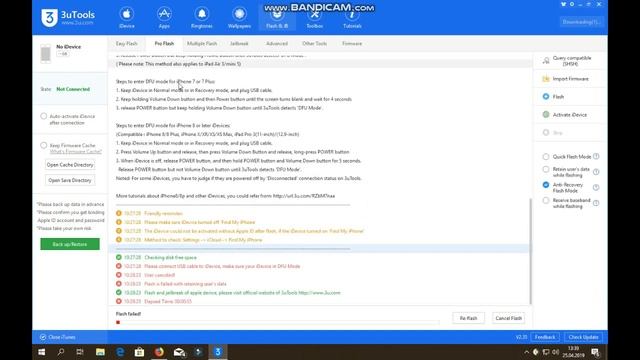640x360 pixels.
Task: Click the Check Update button
Action: [x=583, y=337]
